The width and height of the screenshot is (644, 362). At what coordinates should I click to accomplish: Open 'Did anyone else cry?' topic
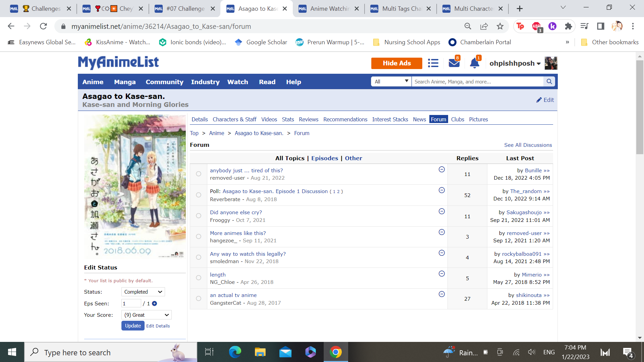[x=236, y=213]
